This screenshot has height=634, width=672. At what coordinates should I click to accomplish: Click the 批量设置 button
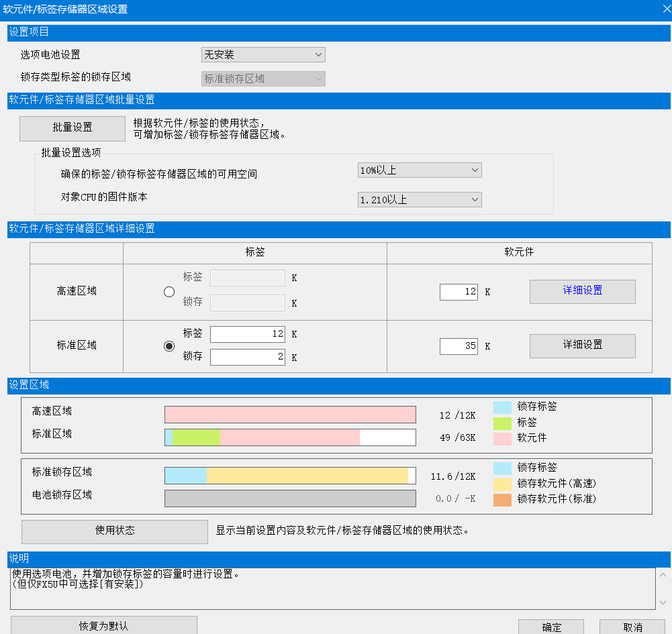click(x=73, y=128)
